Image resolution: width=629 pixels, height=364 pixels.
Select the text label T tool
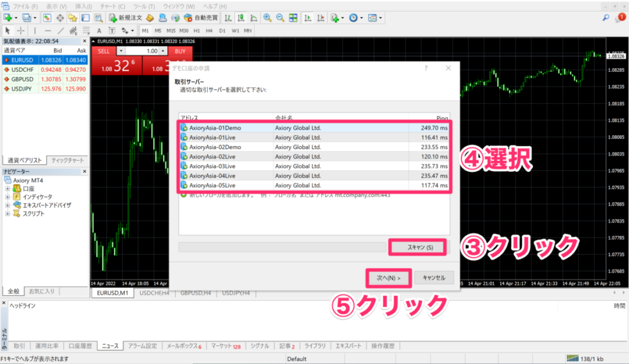[x=112, y=31]
